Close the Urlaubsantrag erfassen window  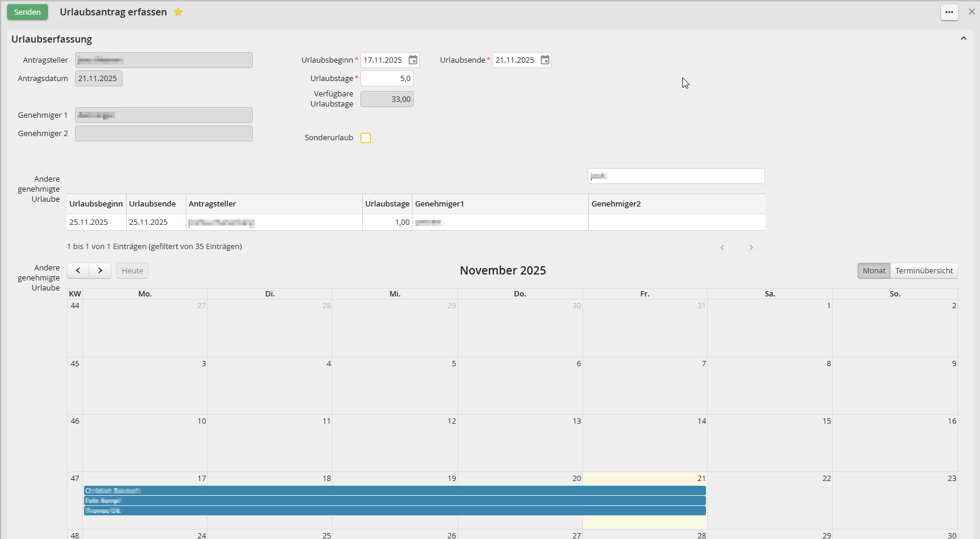(x=971, y=12)
